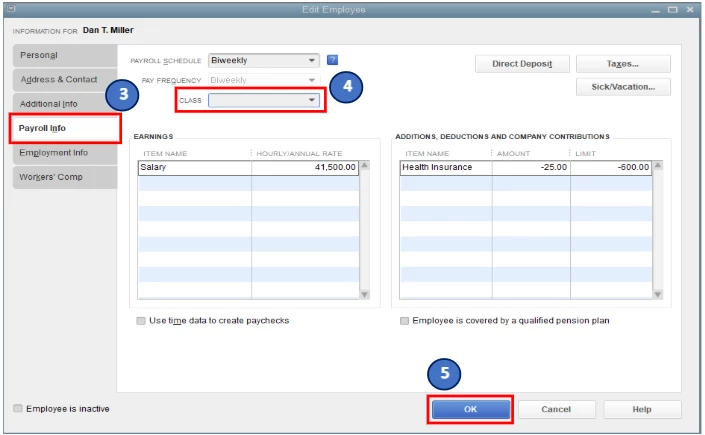Check Employee is covered by qualified pension plan
This screenshot has width=705, height=435.
[x=405, y=321]
